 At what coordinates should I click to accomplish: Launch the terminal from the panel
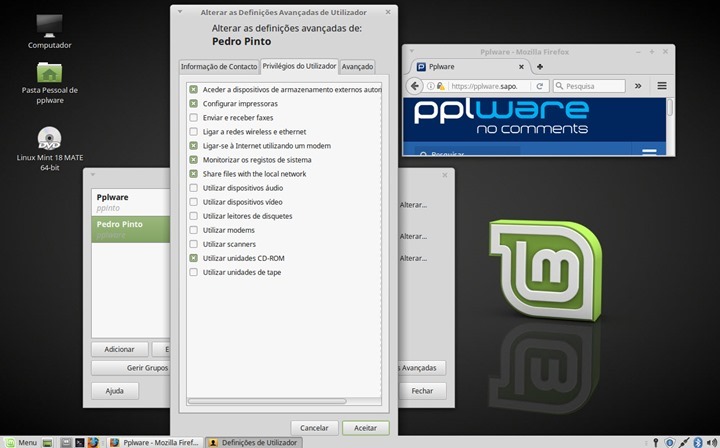pos(80,442)
